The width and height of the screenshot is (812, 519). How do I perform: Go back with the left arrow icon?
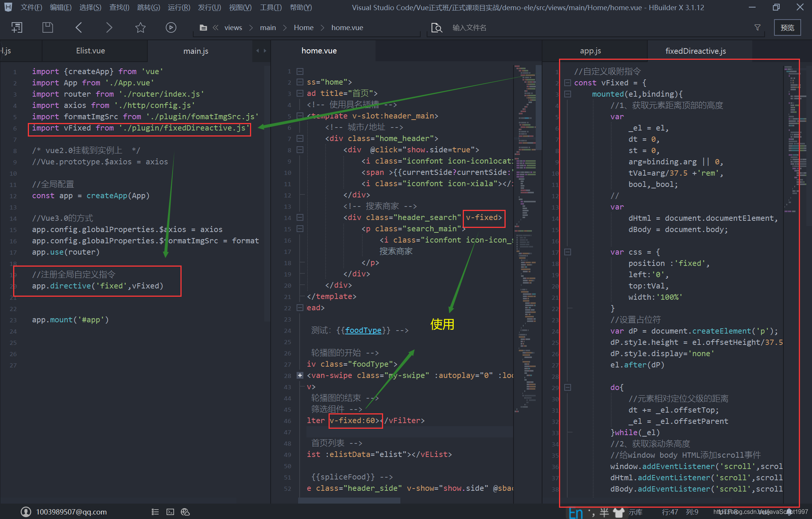[79, 27]
